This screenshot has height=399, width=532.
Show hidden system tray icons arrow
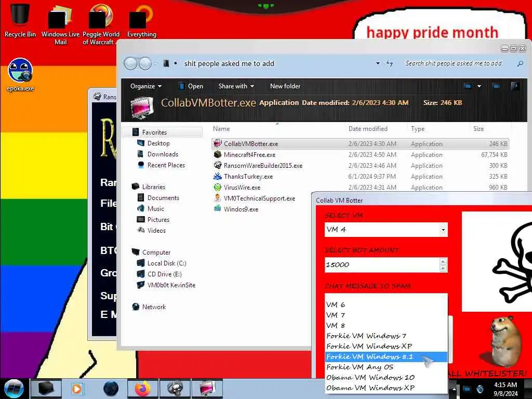tap(454, 389)
